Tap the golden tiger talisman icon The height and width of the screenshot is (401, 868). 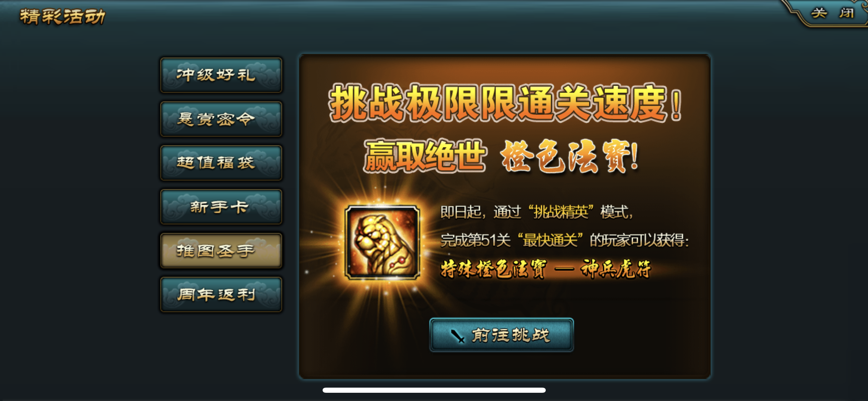383,242
